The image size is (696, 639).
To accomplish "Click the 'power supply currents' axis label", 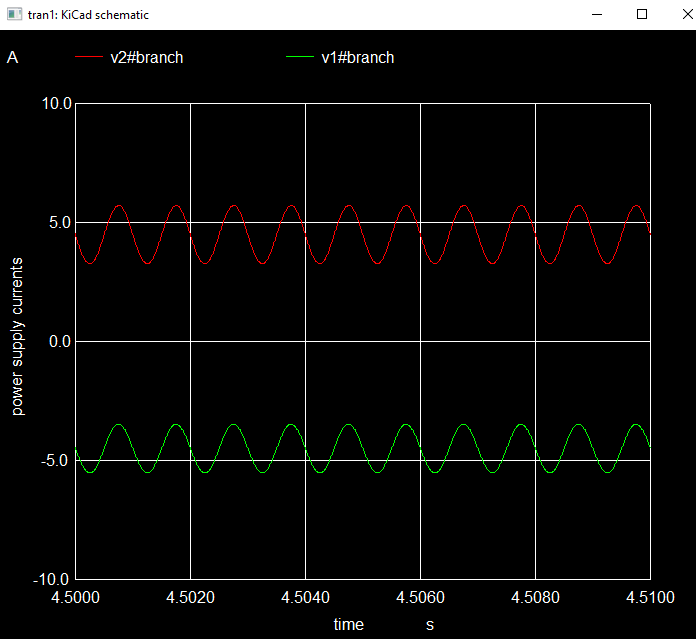I will point(17,336).
